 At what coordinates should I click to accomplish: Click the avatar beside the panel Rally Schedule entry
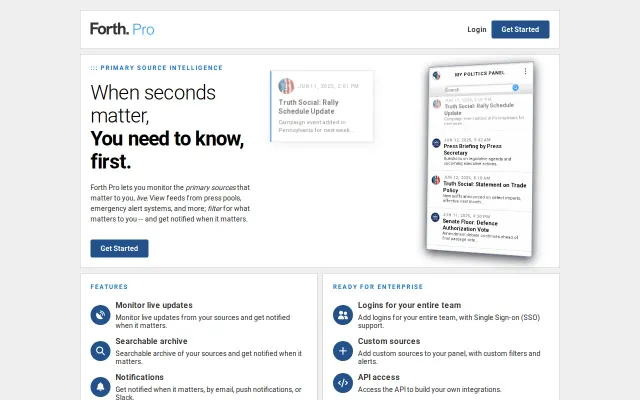437,104
